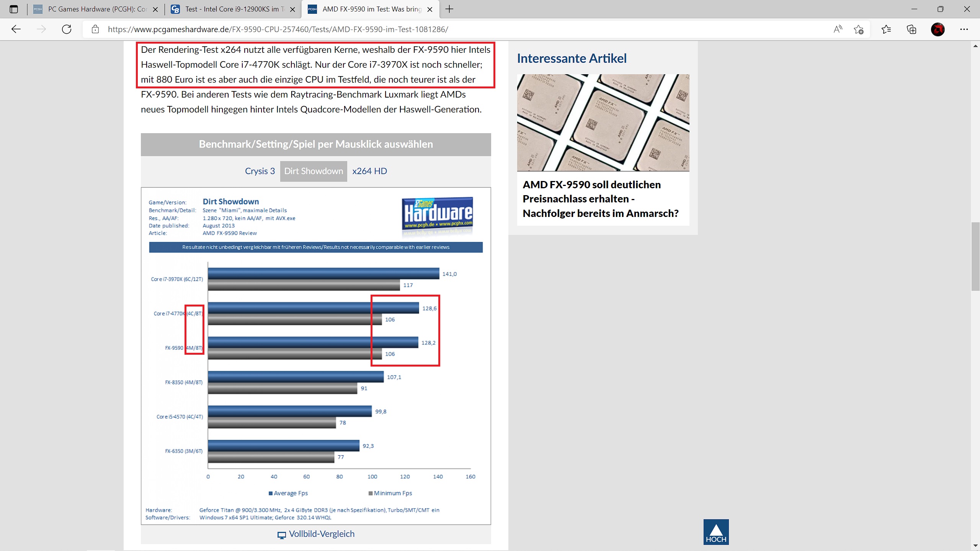Open the tab actions menu icon
The image size is (980, 551).
14,9
